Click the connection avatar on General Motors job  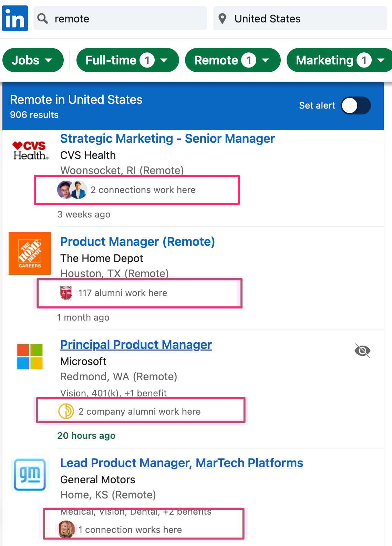tap(66, 529)
